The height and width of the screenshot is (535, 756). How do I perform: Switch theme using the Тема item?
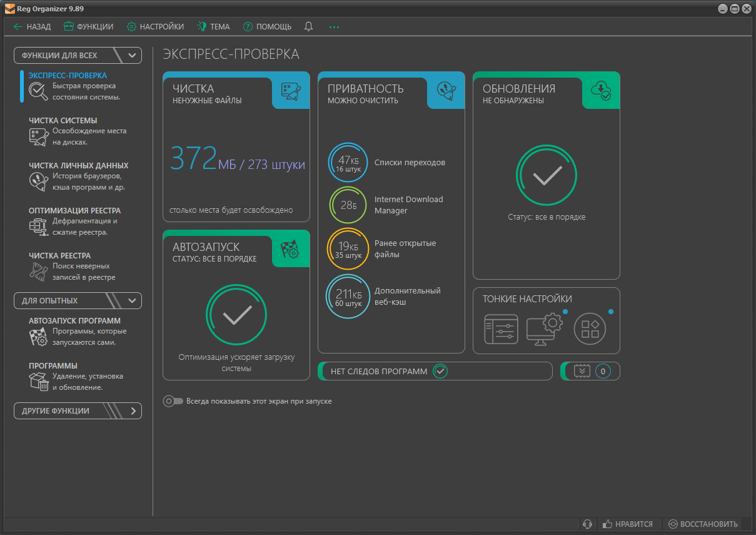213,27
